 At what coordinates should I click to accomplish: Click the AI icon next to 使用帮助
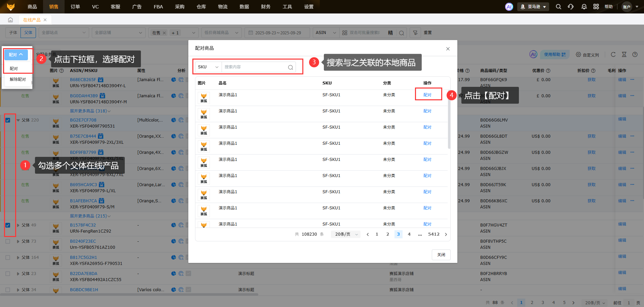[x=533, y=55]
